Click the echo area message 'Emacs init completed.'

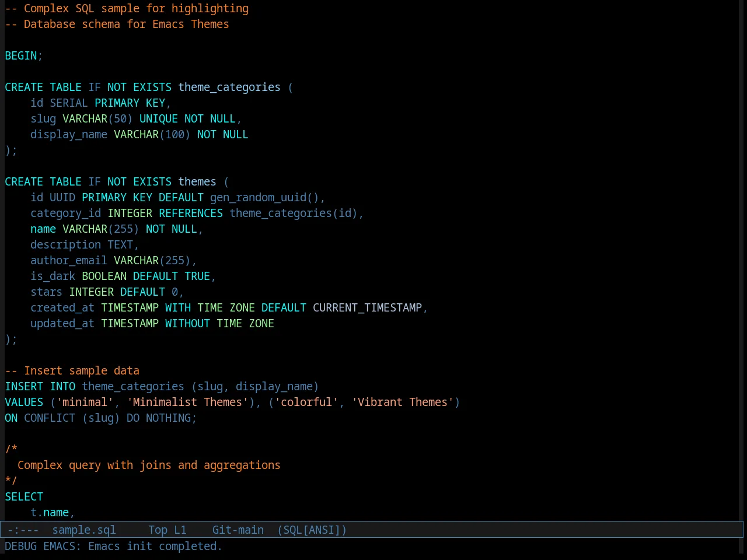(x=155, y=546)
